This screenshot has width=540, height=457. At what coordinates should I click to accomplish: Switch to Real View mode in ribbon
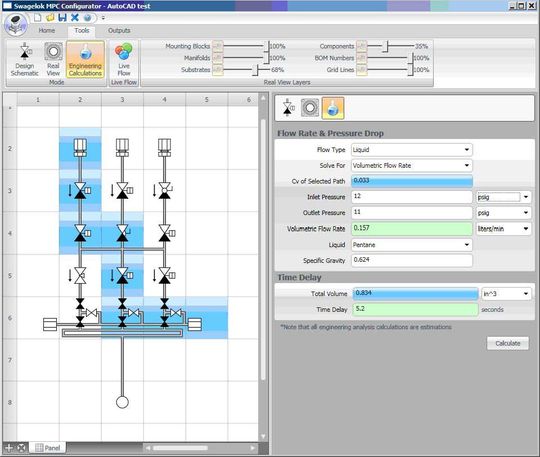(53, 60)
